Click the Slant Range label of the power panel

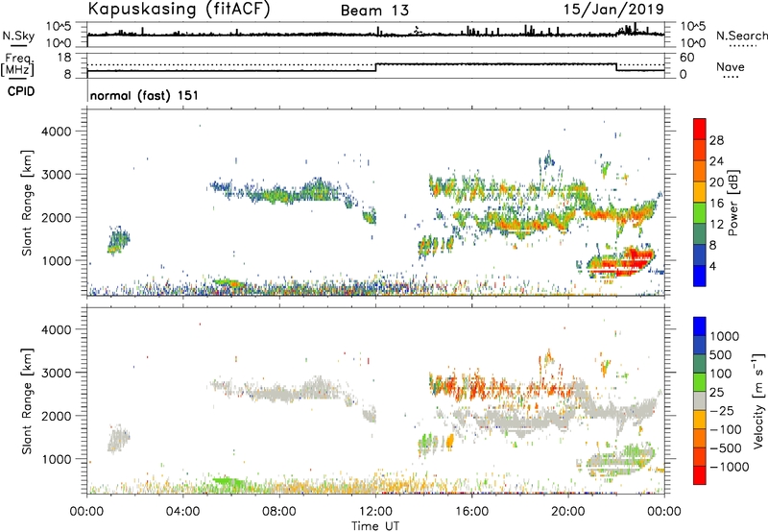coord(27,203)
